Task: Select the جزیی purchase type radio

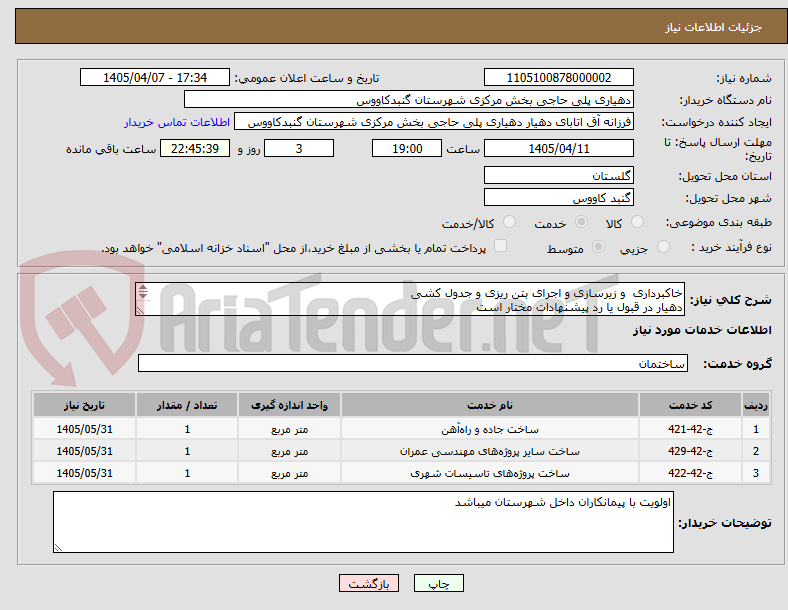Action: click(663, 247)
